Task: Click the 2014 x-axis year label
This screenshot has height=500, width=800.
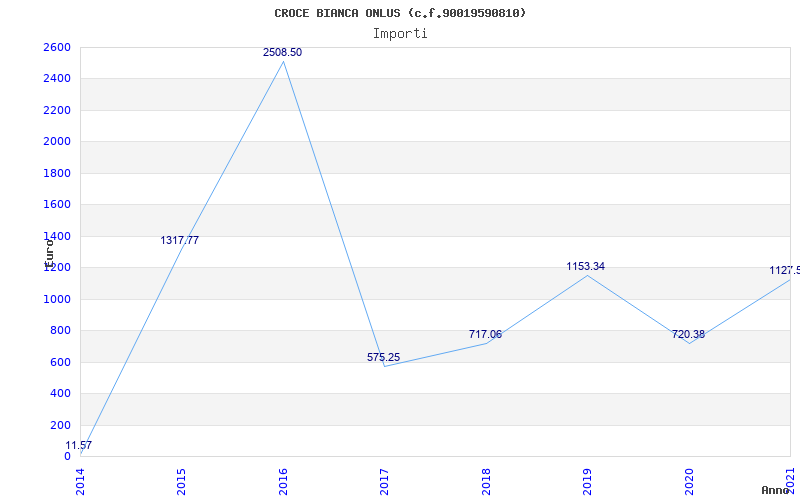Action: [81, 482]
